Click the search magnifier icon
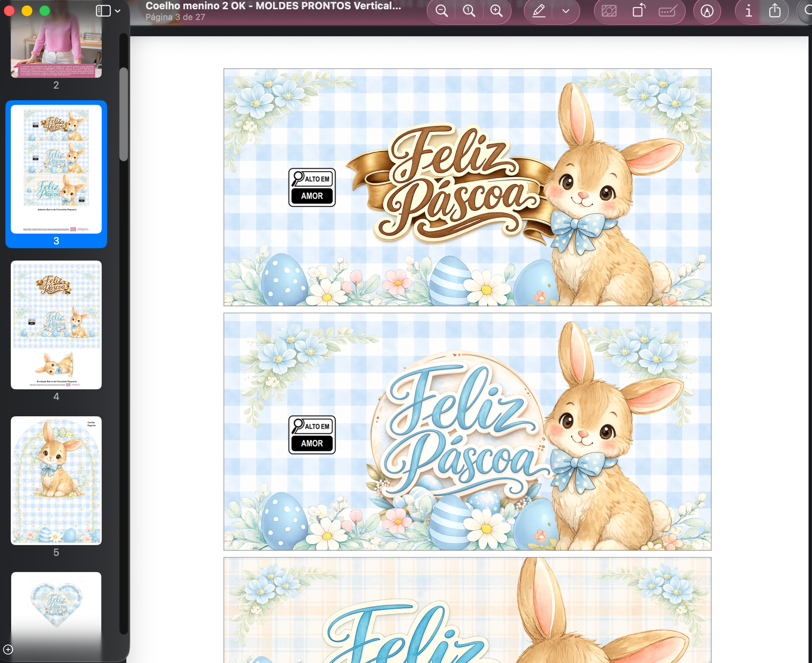Image resolution: width=812 pixels, height=663 pixels. point(807,11)
